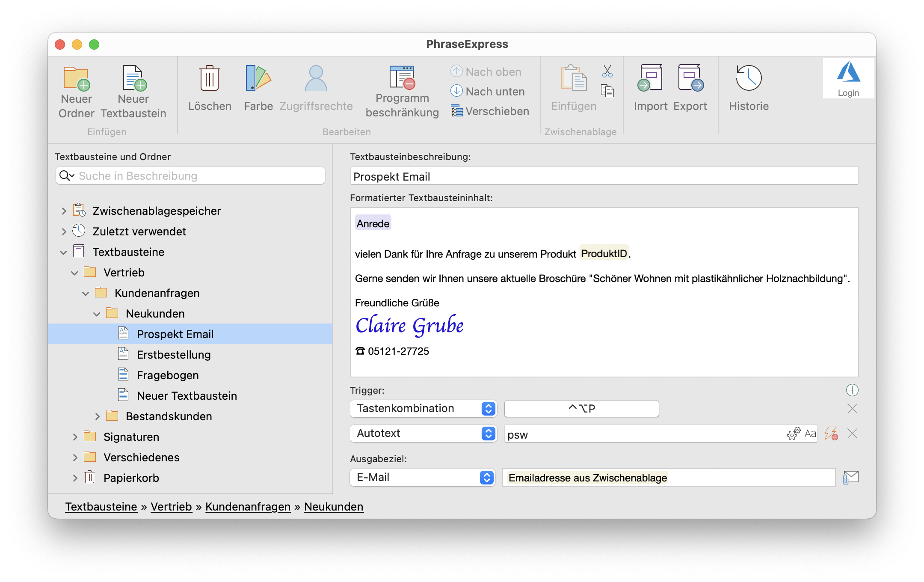Viewport: 924px width, 582px height.
Task: Select the Fragebogen phrase
Action: coord(168,375)
